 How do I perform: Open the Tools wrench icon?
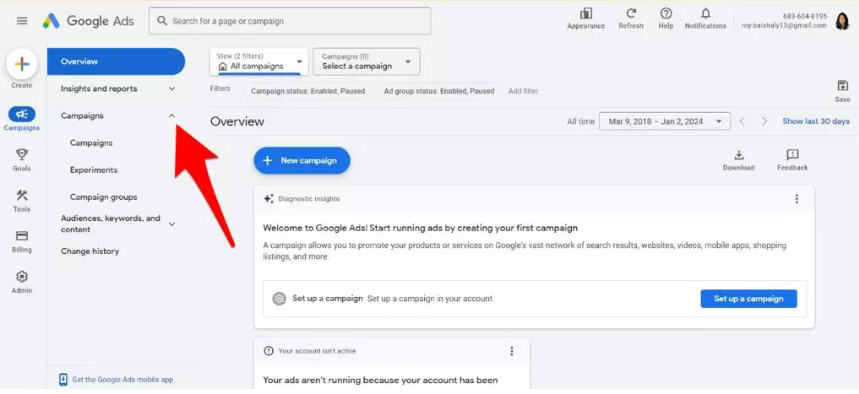[22, 195]
